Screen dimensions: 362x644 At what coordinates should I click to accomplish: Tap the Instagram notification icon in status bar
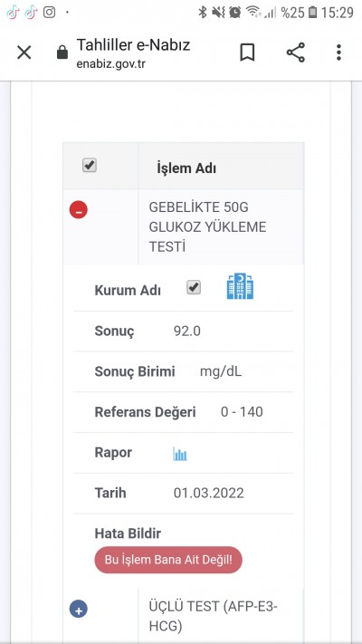coord(49,13)
